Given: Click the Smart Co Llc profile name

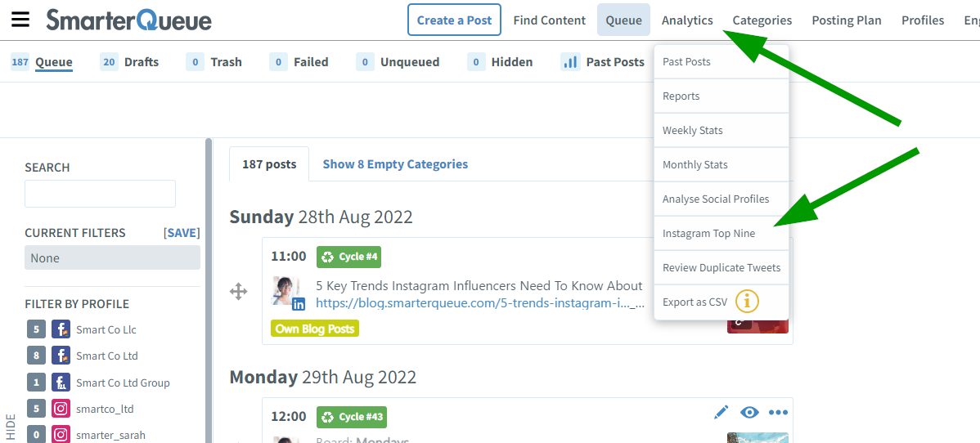Looking at the screenshot, I should pos(106,330).
